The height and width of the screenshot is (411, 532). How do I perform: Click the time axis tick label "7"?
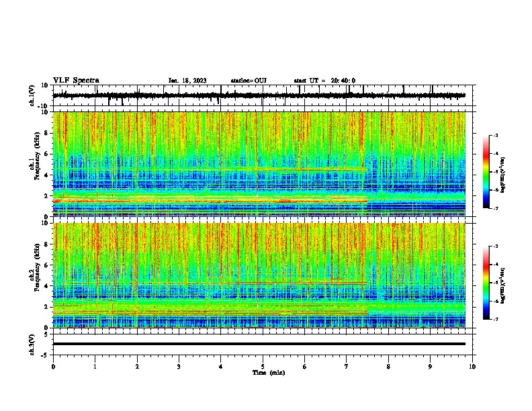click(347, 367)
